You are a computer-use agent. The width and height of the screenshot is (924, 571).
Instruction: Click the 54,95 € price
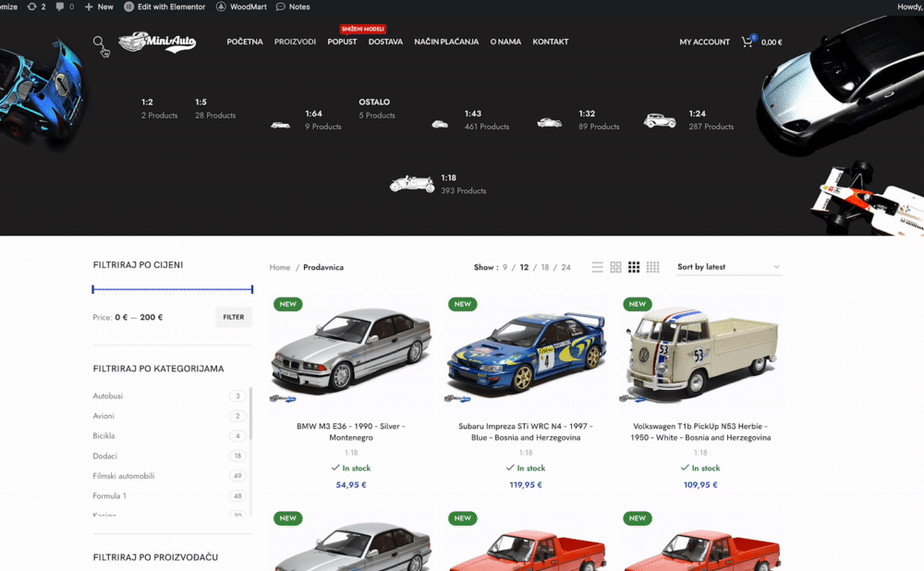[x=351, y=485]
